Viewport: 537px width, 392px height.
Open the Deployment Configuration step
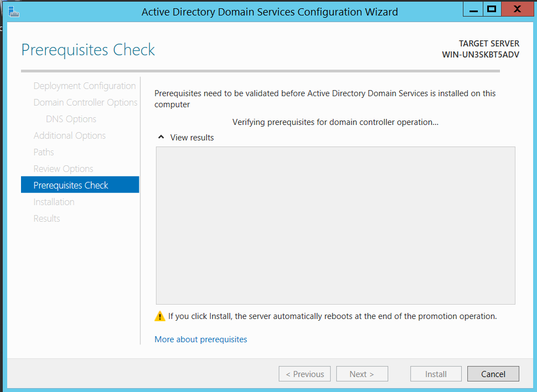click(x=85, y=86)
